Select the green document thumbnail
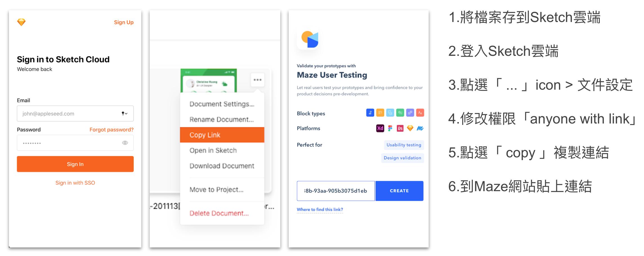 click(x=208, y=81)
